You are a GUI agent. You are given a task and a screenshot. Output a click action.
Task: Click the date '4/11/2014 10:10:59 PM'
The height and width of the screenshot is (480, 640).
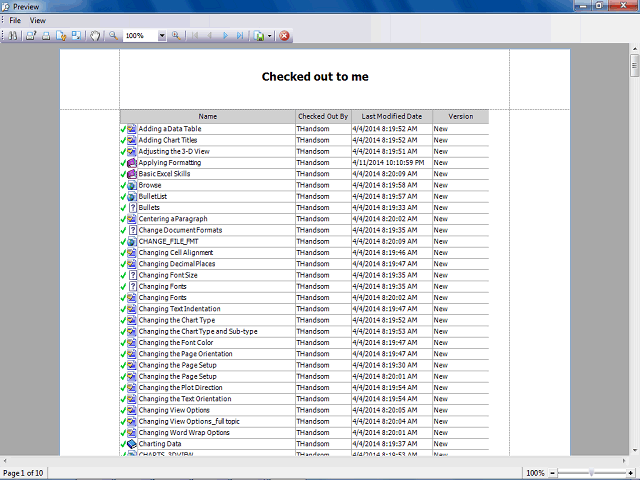388,163
